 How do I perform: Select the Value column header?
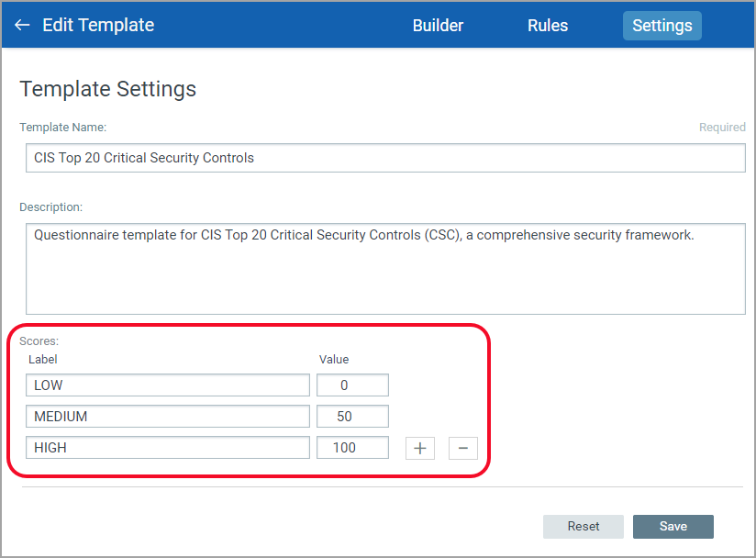334,359
